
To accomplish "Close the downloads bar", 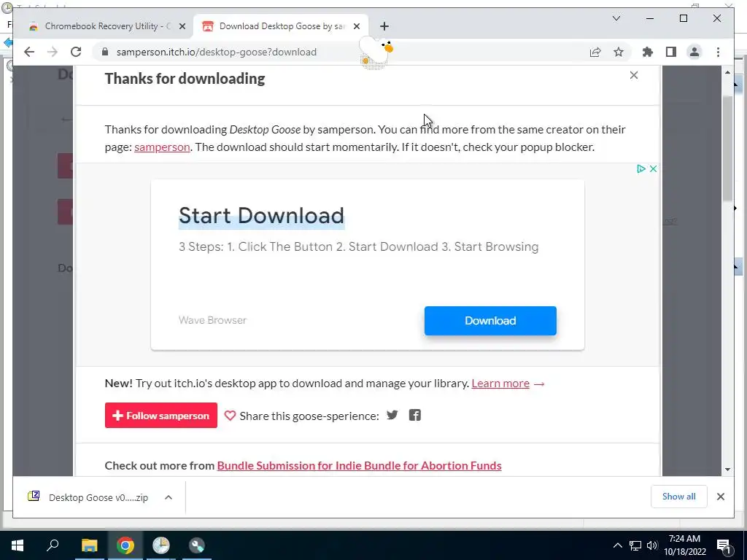I will tap(720, 497).
